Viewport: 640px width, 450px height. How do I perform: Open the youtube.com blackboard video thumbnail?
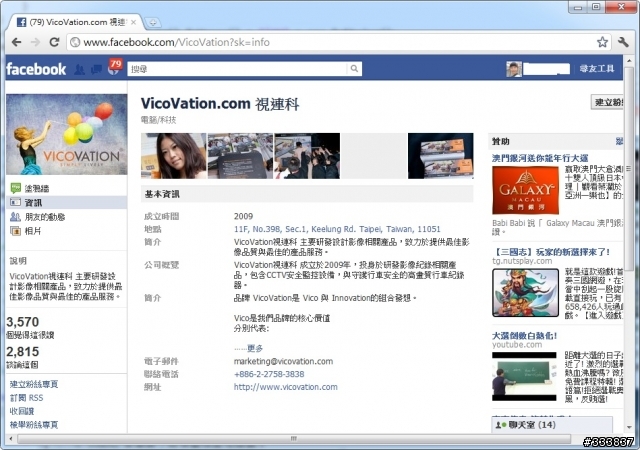pyautogui.click(x=524, y=376)
